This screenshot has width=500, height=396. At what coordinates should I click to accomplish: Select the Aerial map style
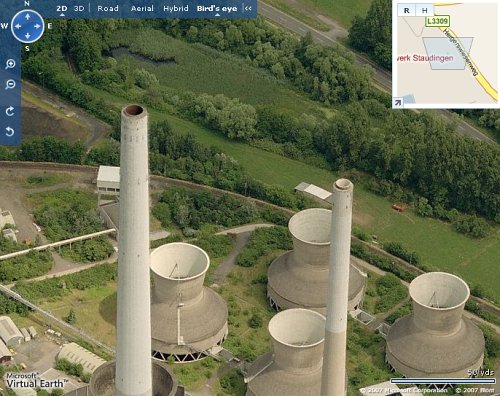[142, 8]
